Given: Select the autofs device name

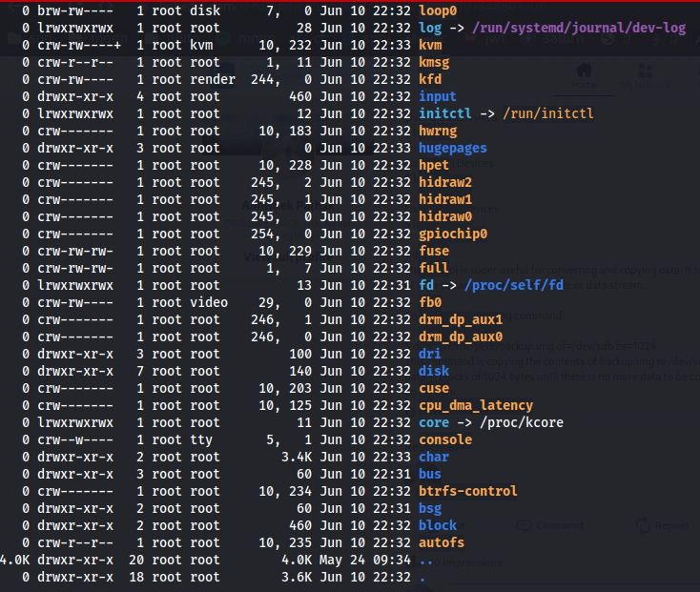Looking at the screenshot, I should point(442,543).
